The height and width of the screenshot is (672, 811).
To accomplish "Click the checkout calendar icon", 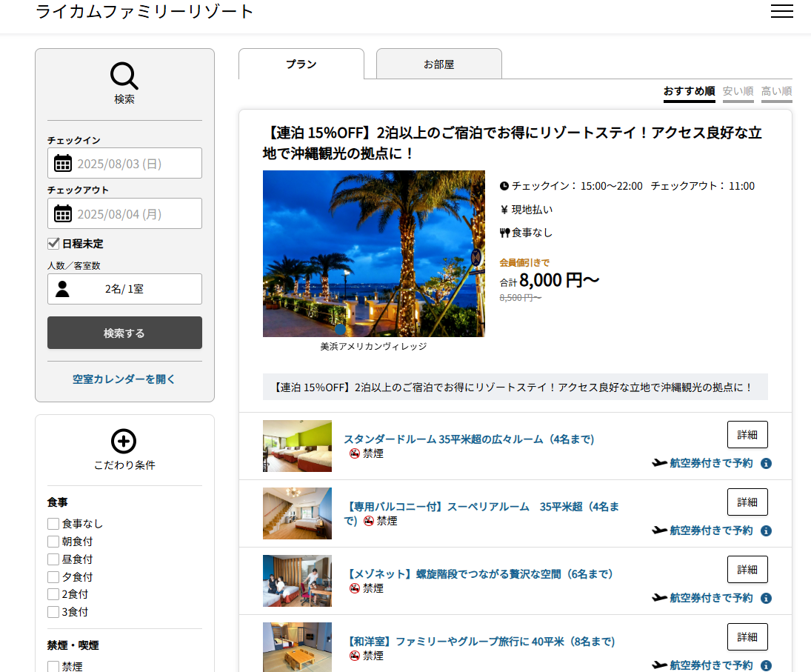I will (63, 214).
